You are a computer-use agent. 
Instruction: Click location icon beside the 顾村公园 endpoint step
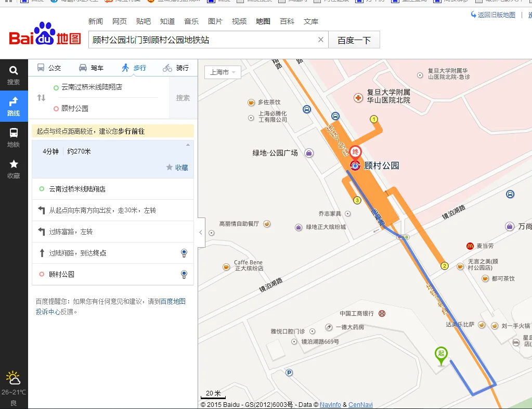(x=184, y=274)
